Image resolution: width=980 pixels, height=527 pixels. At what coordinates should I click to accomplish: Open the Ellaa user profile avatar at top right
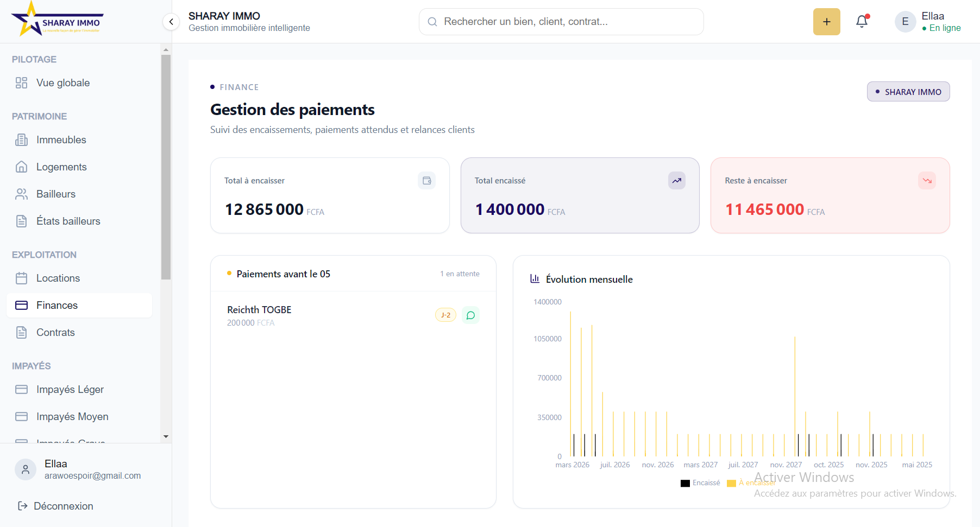coord(905,22)
